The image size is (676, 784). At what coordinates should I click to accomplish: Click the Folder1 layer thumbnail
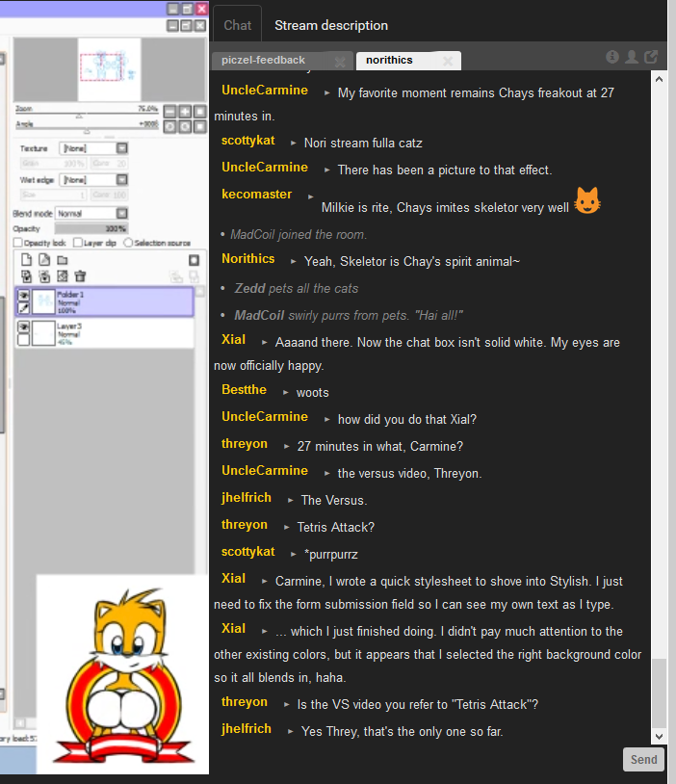(43, 301)
